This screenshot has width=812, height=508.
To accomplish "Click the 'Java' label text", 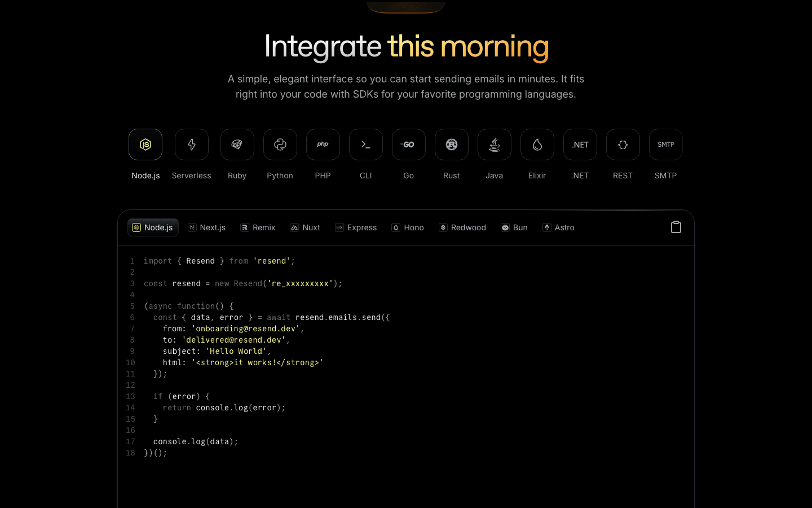I will click(x=495, y=176).
